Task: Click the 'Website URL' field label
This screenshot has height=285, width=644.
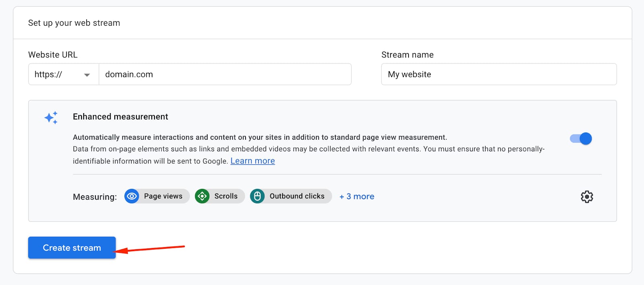Action: [53, 55]
